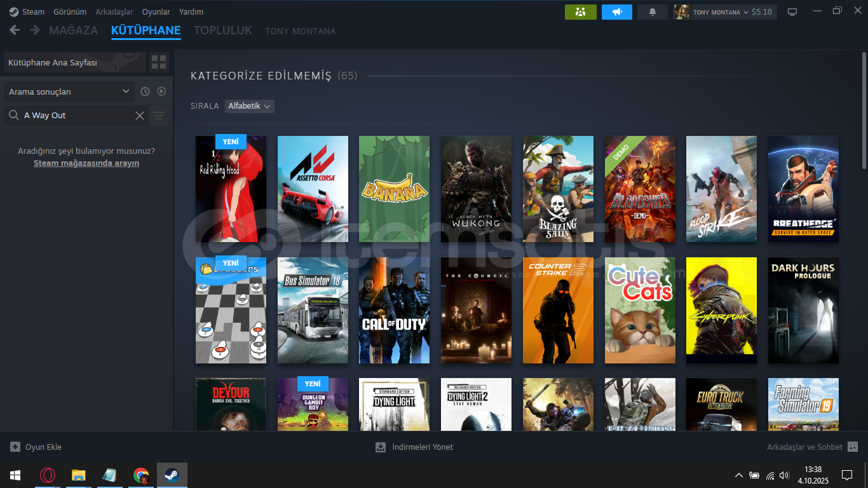
Task: Switch to the KÜTÜPHANE tab
Action: (146, 30)
